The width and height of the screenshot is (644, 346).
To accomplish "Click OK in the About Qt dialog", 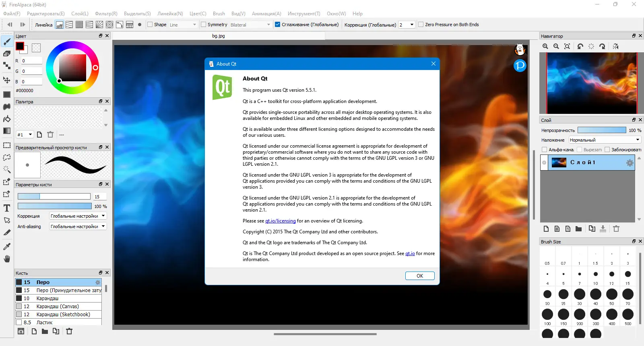I will (x=420, y=276).
